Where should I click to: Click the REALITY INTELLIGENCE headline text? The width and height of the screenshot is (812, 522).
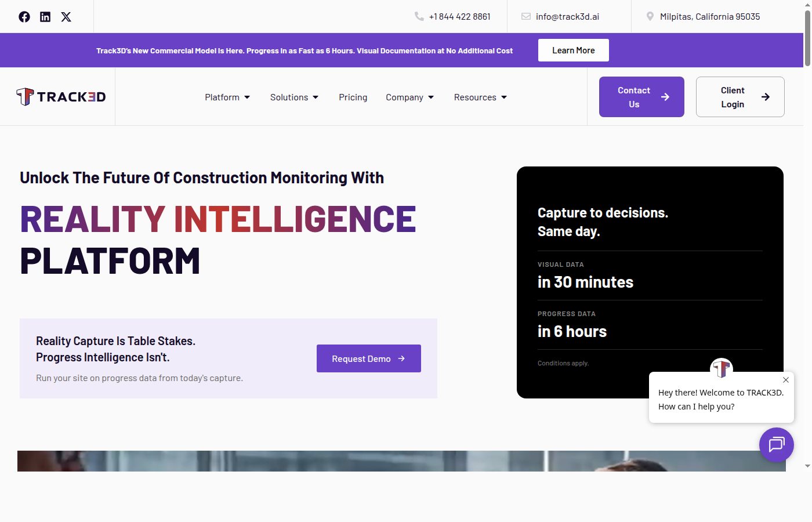point(218,219)
